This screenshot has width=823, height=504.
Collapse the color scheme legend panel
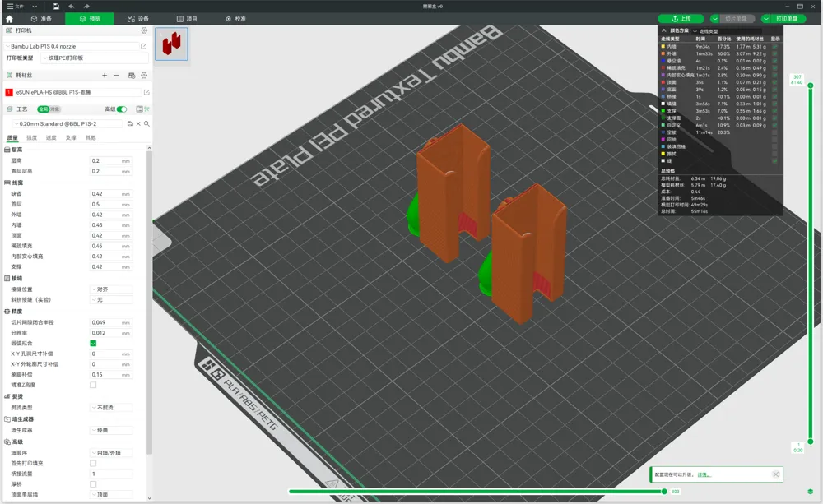tap(664, 30)
